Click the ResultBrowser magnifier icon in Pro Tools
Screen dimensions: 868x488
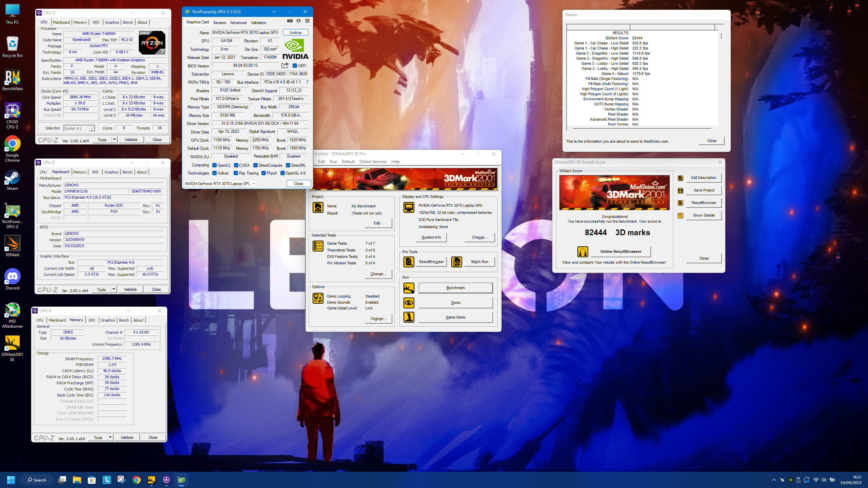click(409, 262)
